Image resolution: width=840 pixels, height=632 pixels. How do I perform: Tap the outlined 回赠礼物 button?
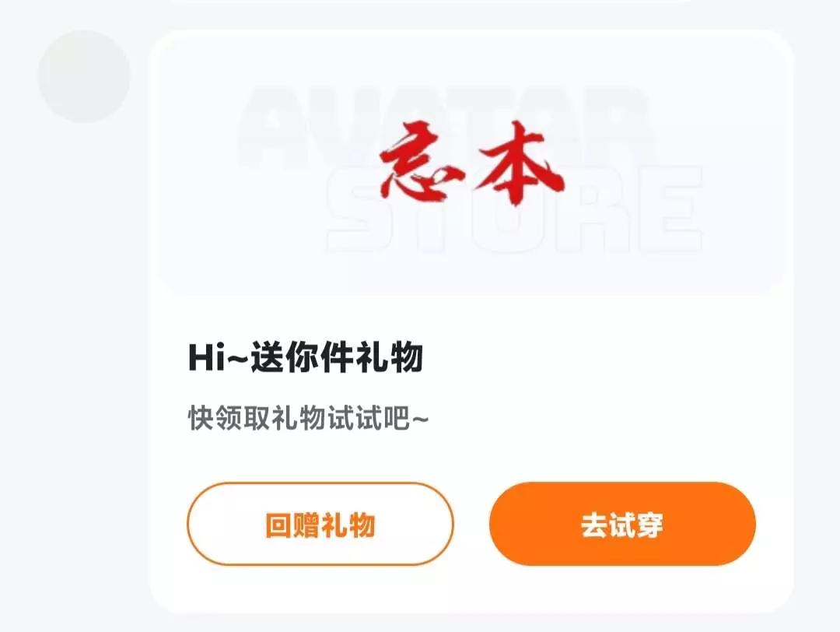pyautogui.click(x=320, y=524)
